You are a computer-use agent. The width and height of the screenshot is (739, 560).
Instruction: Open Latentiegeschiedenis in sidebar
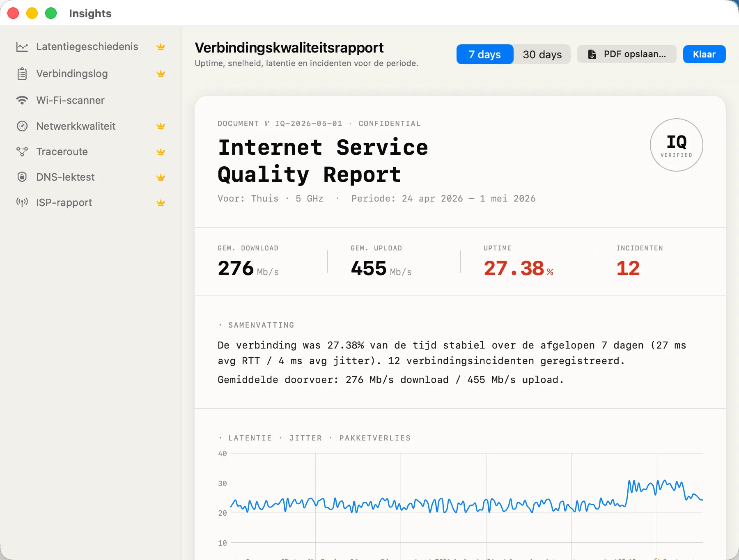tap(90, 47)
